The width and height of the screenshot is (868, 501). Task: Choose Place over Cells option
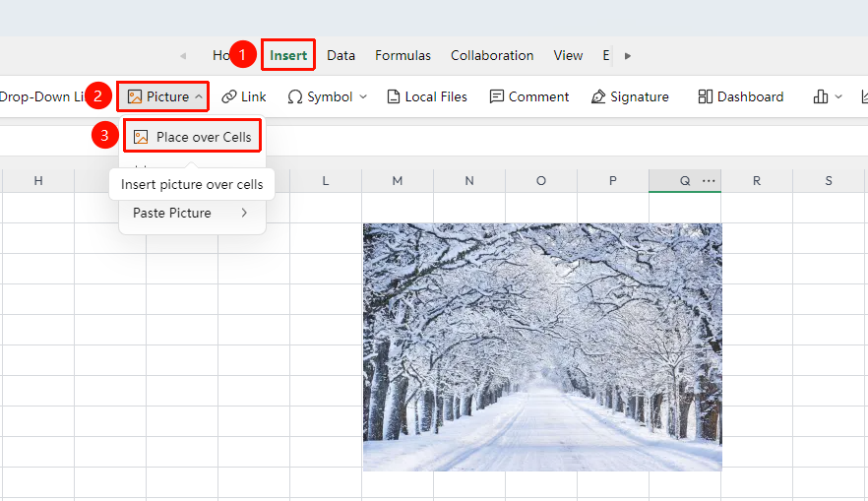pyautogui.click(x=192, y=137)
